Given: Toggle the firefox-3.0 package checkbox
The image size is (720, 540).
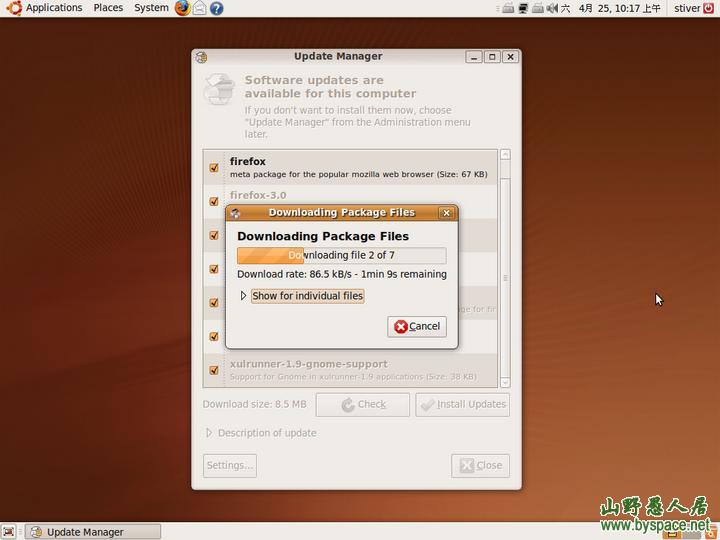Looking at the screenshot, I should 214,202.
